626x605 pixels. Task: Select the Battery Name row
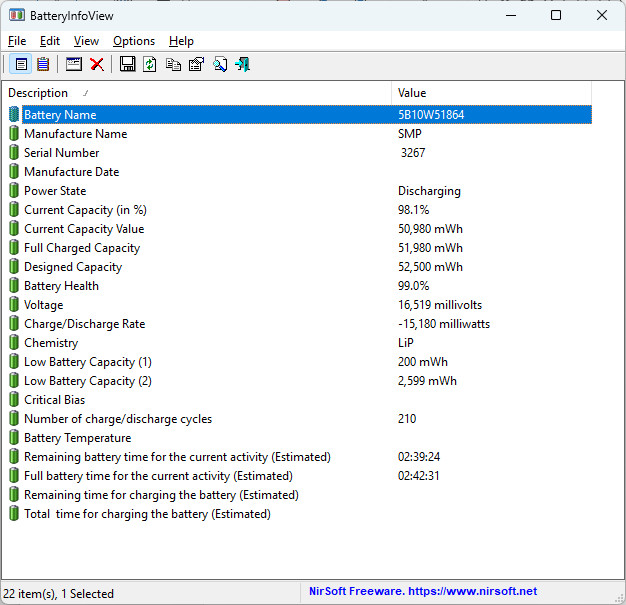click(x=300, y=115)
